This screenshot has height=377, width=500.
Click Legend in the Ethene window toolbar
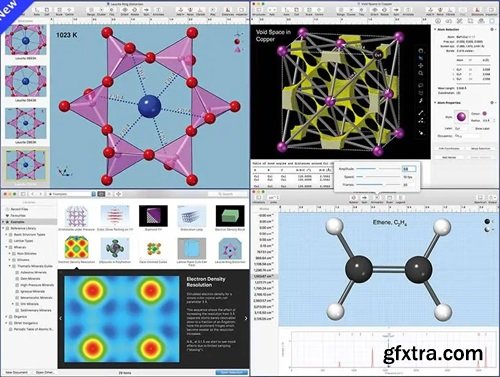click(400, 199)
